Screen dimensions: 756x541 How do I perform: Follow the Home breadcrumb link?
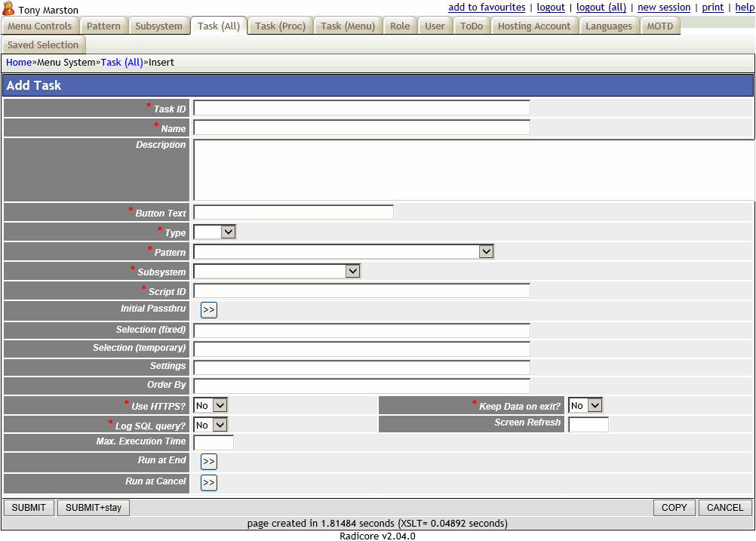click(x=19, y=63)
